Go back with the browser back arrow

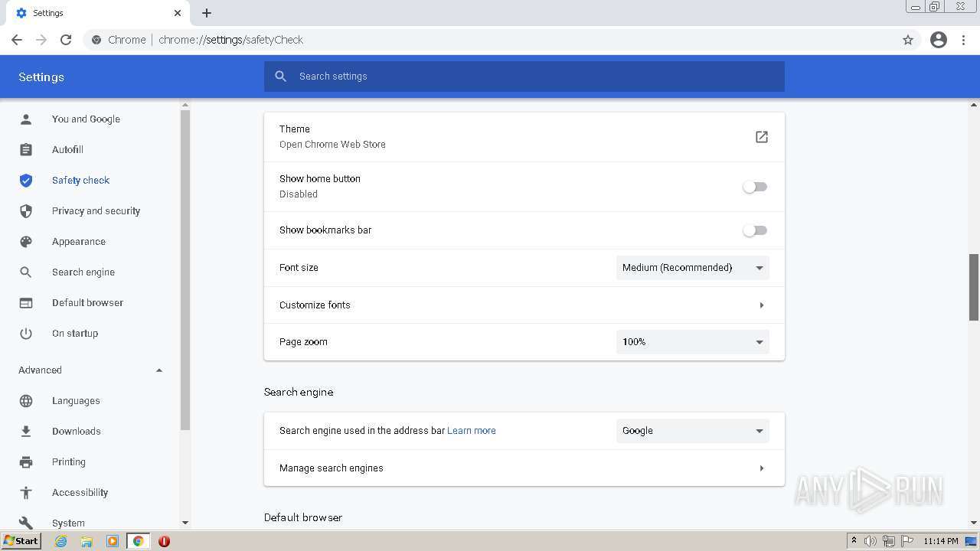point(17,40)
